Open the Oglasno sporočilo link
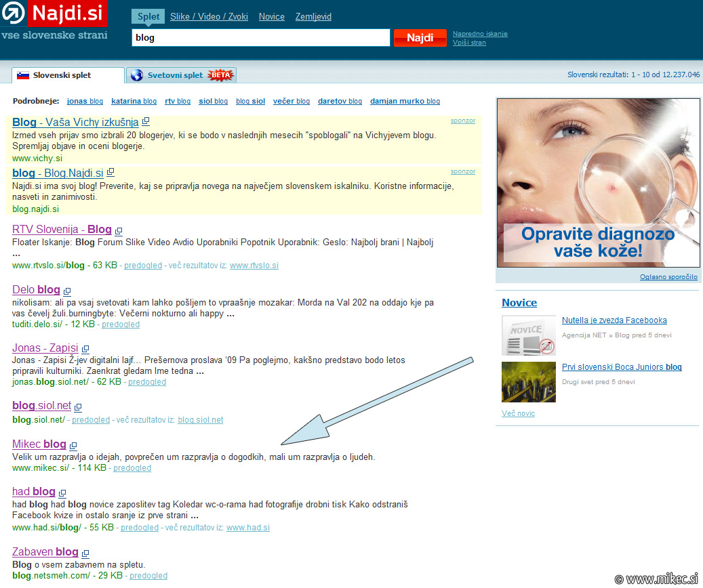 (668, 277)
